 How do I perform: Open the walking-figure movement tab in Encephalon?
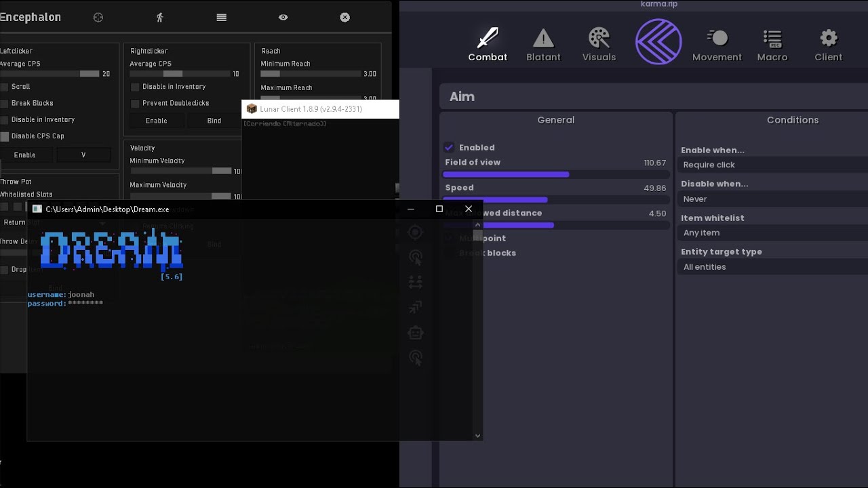[160, 18]
